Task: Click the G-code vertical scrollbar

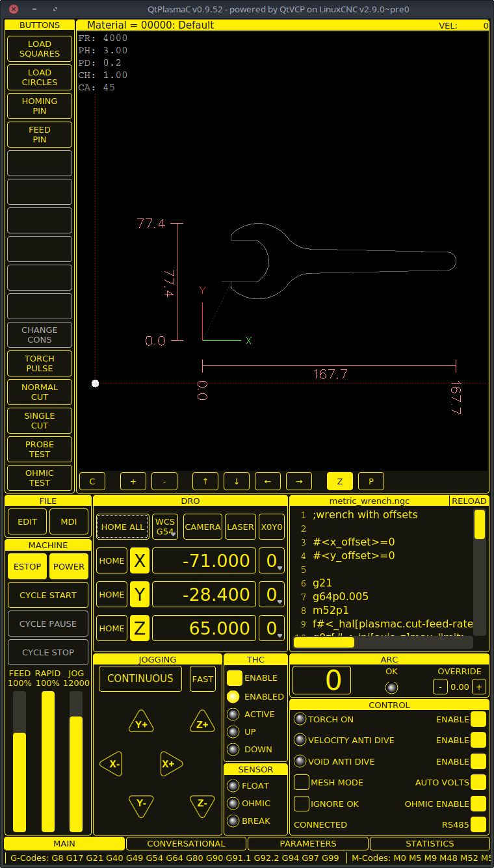Action: (x=480, y=573)
